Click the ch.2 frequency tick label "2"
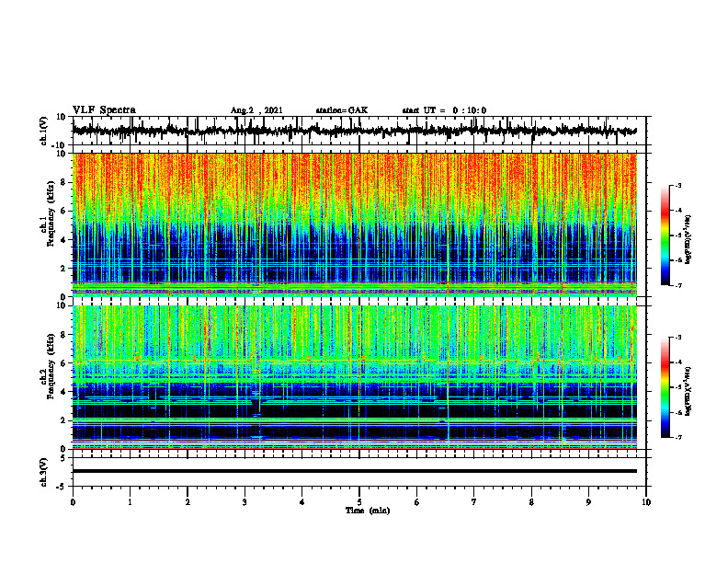728x563 pixels. point(63,420)
